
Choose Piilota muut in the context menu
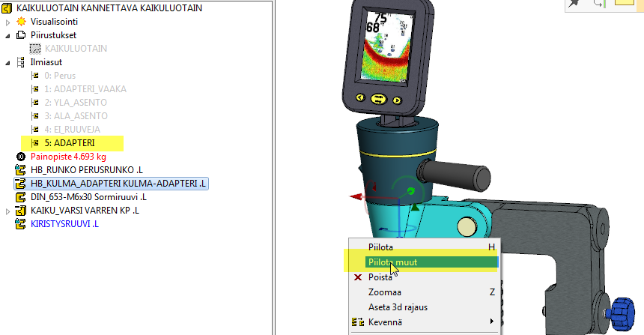(425, 262)
